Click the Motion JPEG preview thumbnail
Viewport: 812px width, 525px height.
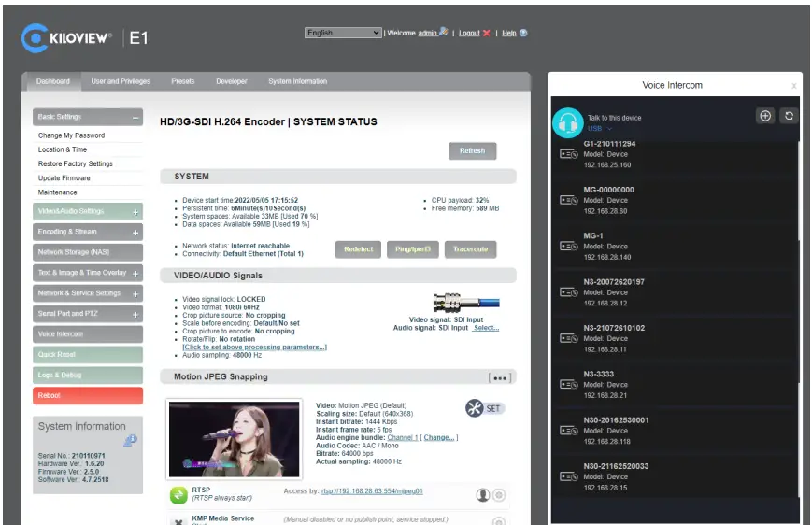click(x=235, y=439)
